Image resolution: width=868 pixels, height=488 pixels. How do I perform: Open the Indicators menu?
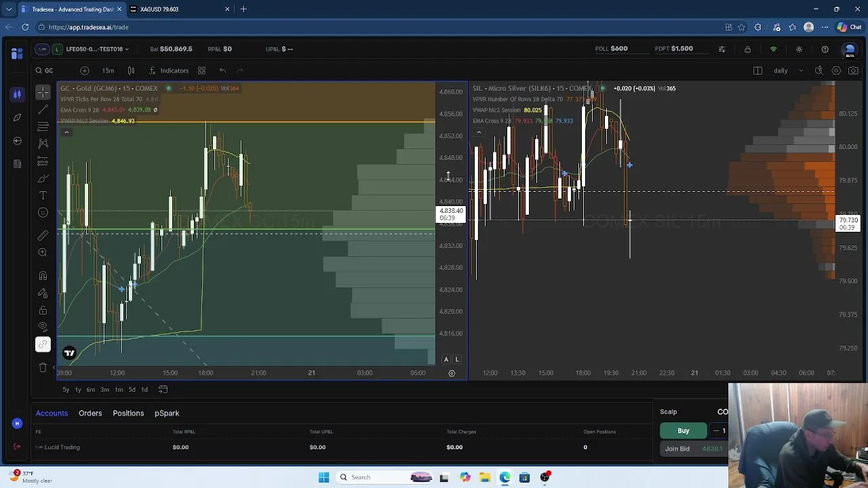tap(168, 70)
